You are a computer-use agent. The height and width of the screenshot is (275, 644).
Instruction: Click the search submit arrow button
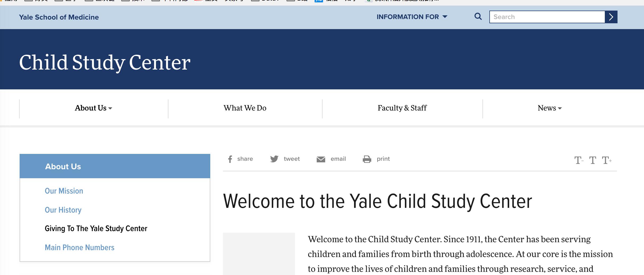611,17
